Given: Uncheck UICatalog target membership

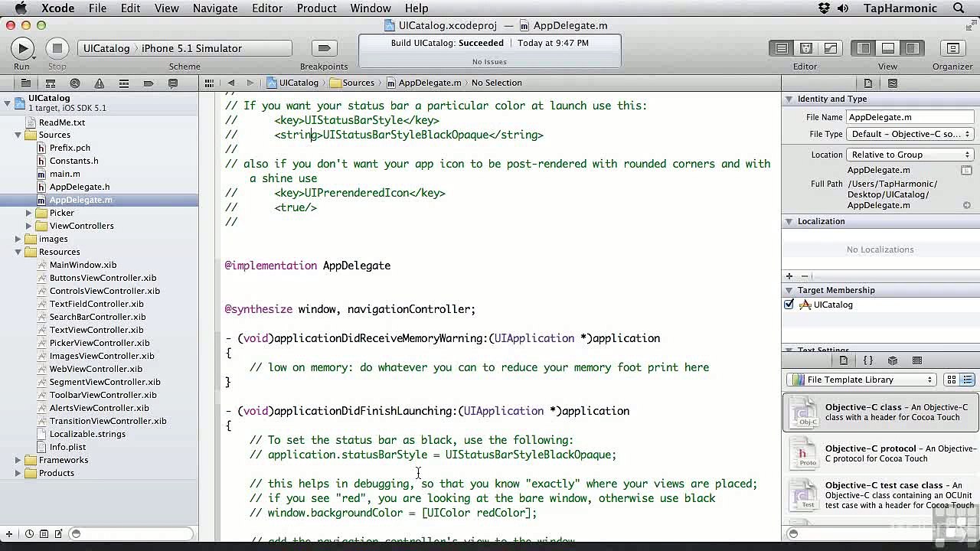Looking at the screenshot, I should [789, 305].
